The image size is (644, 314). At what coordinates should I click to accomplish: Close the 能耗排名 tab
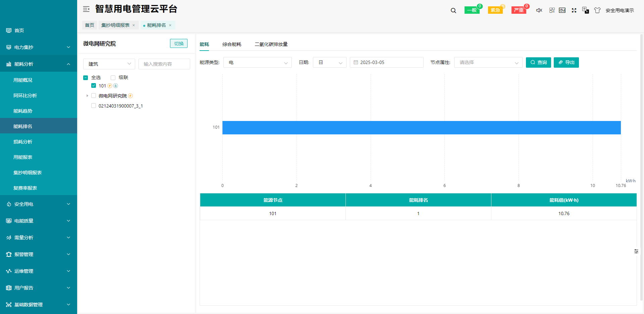(x=170, y=25)
